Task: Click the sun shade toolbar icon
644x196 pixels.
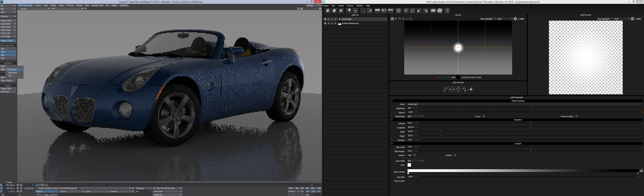Action: point(370,10)
